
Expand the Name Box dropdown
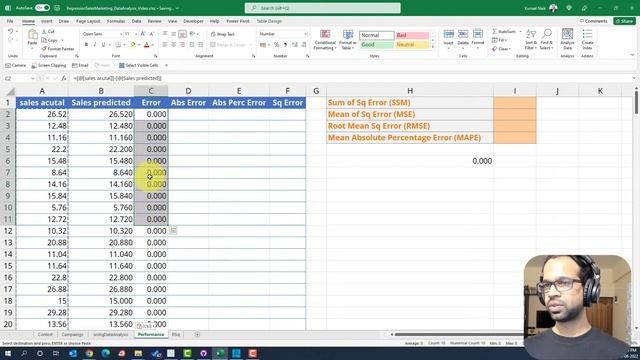pos(32,78)
